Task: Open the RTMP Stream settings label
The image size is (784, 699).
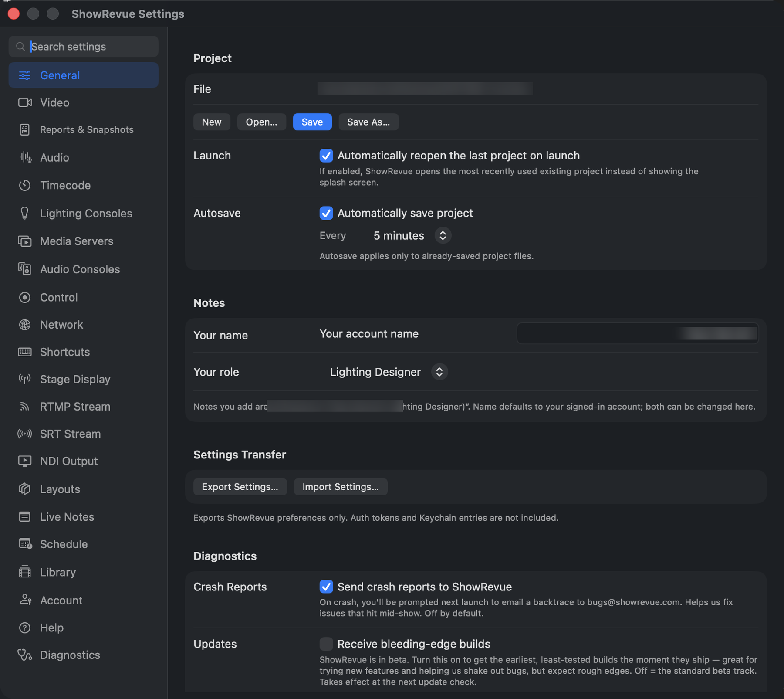Action: click(75, 407)
